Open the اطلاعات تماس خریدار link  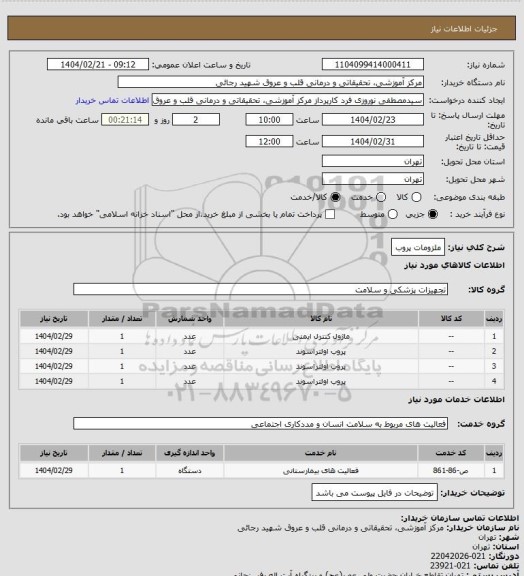112,100
